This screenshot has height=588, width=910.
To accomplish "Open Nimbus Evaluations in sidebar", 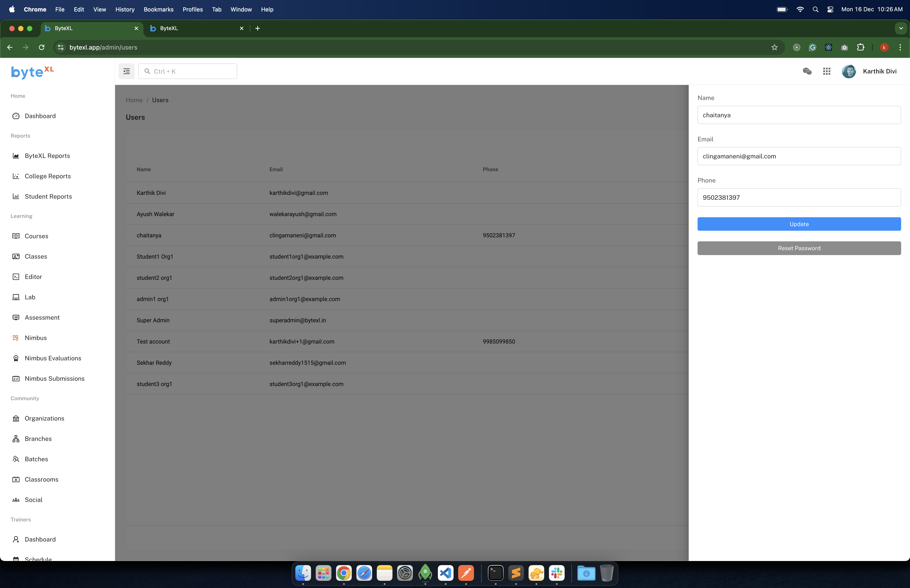I will [53, 358].
